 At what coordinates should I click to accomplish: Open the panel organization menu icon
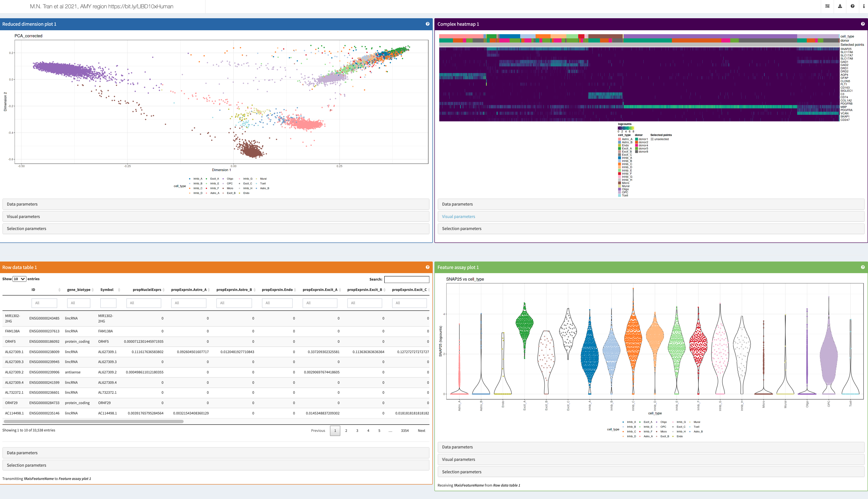click(827, 6)
